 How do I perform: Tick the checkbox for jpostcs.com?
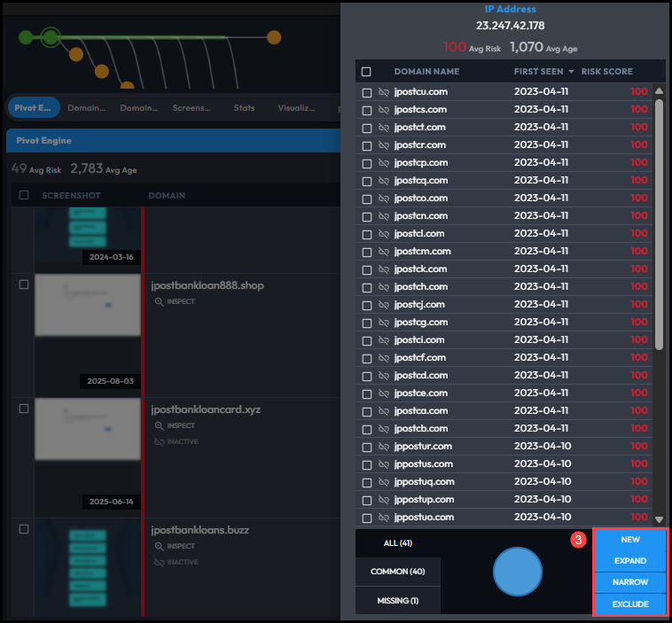pyautogui.click(x=366, y=110)
